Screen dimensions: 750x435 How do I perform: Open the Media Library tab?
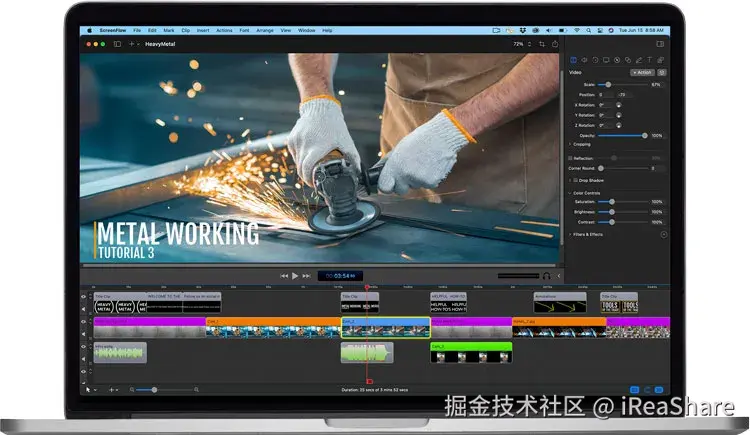(x=661, y=60)
